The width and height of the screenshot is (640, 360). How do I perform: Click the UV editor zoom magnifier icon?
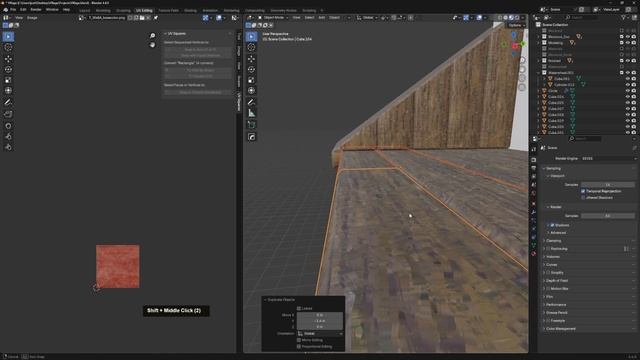click(153, 36)
